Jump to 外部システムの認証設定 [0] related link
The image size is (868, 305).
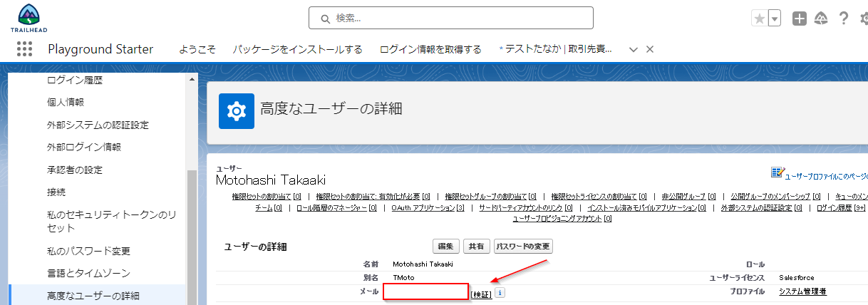pos(761,208)
